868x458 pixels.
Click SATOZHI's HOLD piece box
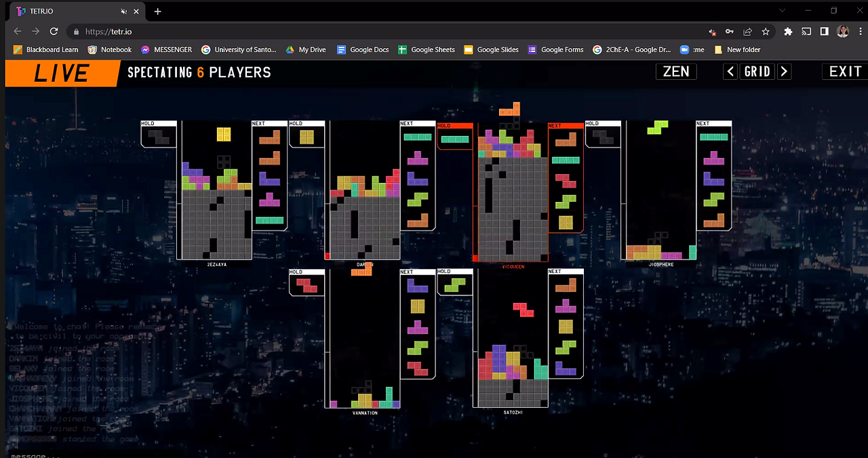click(x=454, y=282)
